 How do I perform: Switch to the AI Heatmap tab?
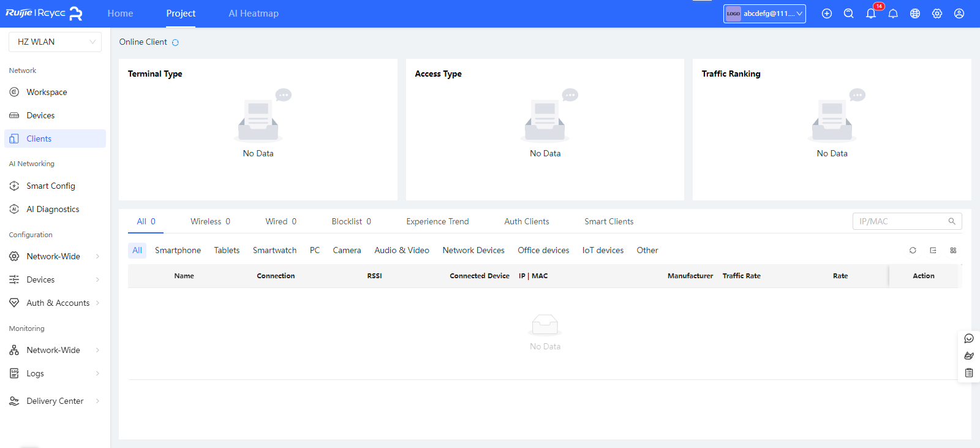[x=254, y=13]
